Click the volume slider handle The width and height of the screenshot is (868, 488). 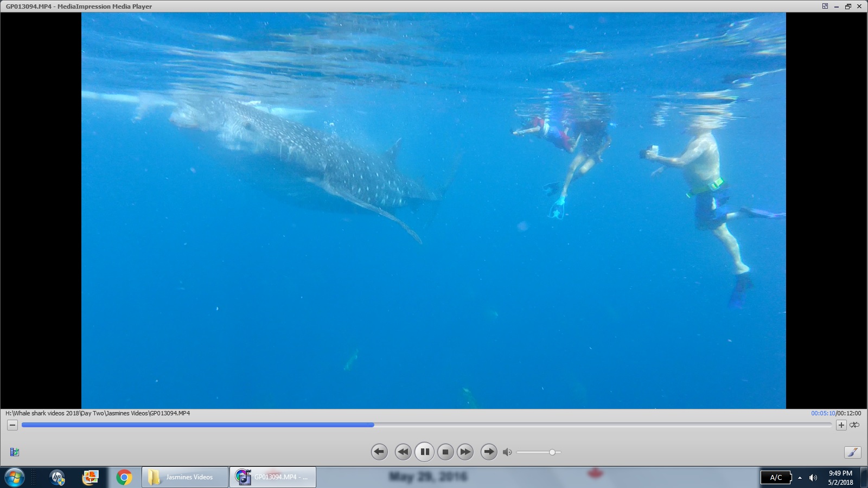pyautogui.click(x=552, y=452)
